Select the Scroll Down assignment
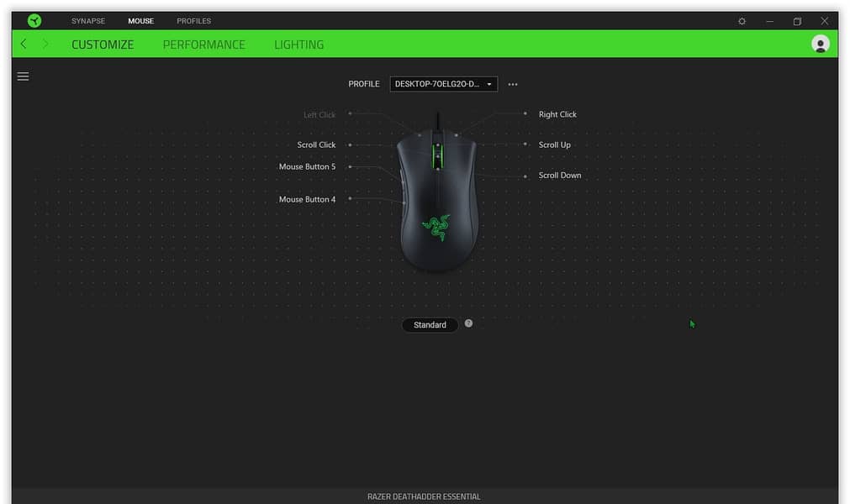The height and width of the screenshot is (504, 850). 559,176
